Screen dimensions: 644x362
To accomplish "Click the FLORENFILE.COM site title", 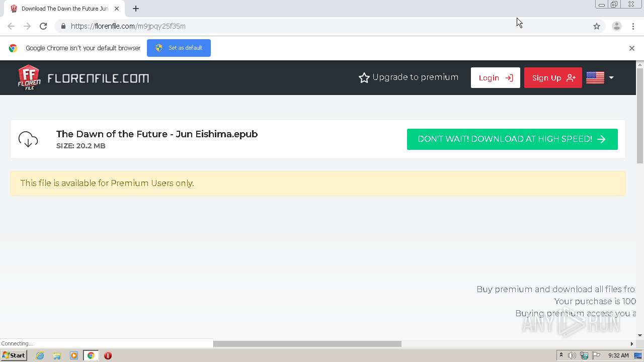I will (98, 78).
